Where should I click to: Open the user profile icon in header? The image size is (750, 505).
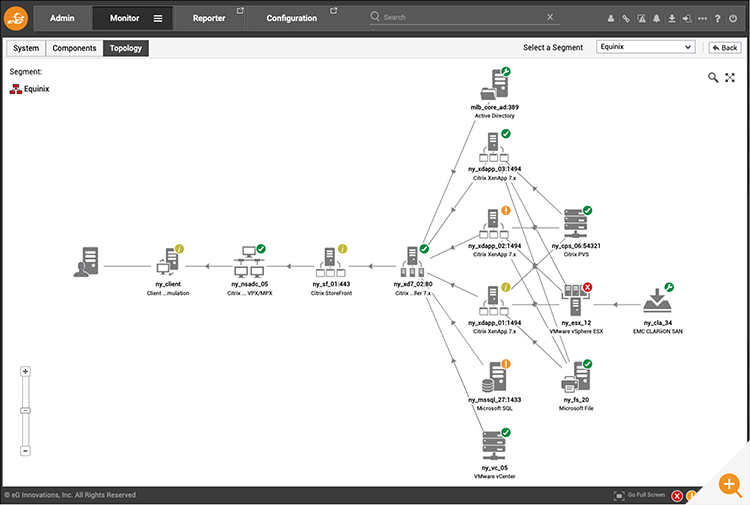(611, 18)
